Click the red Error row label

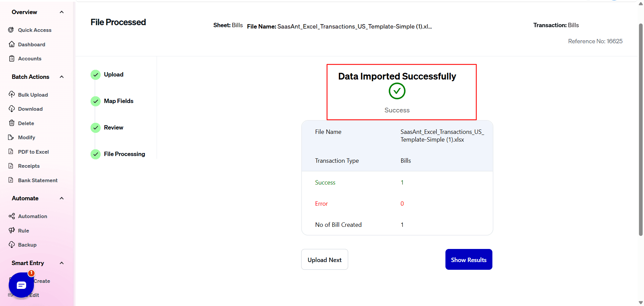(x=321, y=204)
